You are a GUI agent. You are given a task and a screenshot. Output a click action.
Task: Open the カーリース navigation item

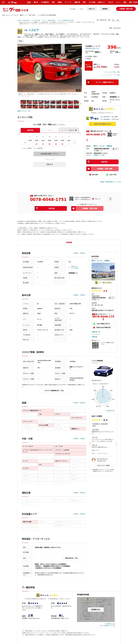pos(68,2)
